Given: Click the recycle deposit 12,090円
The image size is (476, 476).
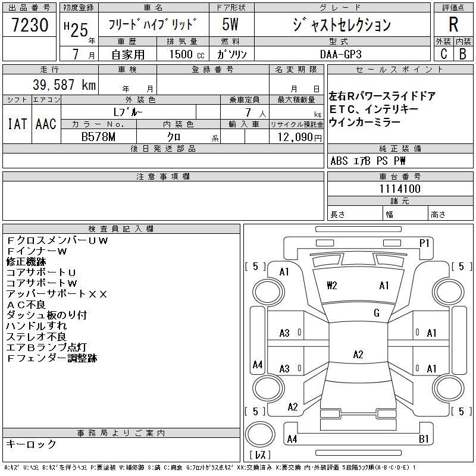Looking at the screenshot, I should (x=299, y=137).
